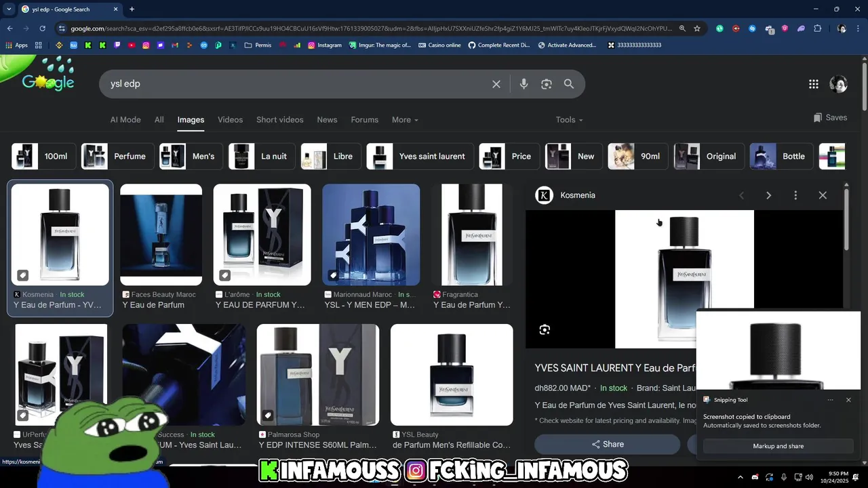Click the Lens search icon on preview image
The height and width of the screenshot is (488, 868).
pos(545,330)
